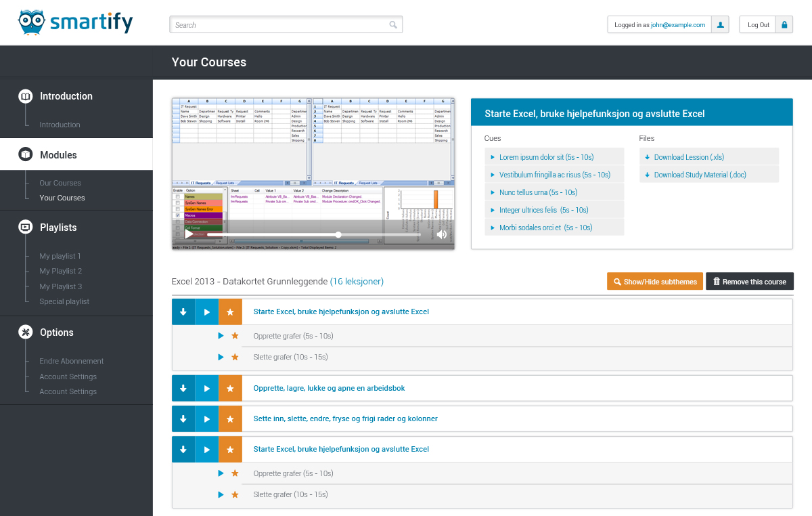This screenshot has height=516, width=812.
Task: Select Our Courses in the sidebar
Action: (60, 183)
